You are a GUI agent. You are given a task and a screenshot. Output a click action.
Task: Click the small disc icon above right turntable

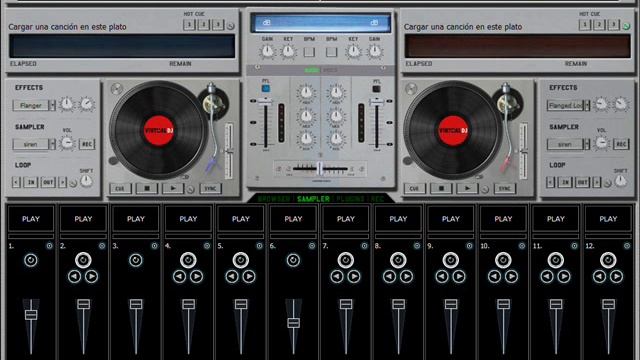tap(411, 89)
